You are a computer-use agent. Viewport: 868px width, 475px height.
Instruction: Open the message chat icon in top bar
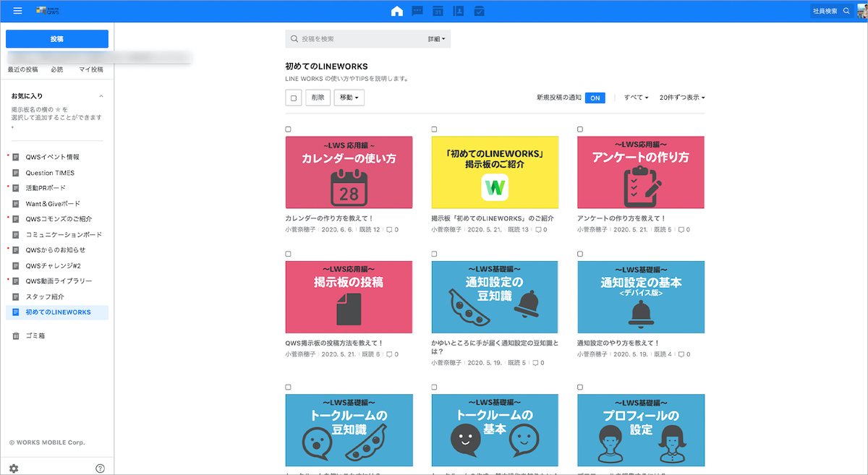coord(417,11)
